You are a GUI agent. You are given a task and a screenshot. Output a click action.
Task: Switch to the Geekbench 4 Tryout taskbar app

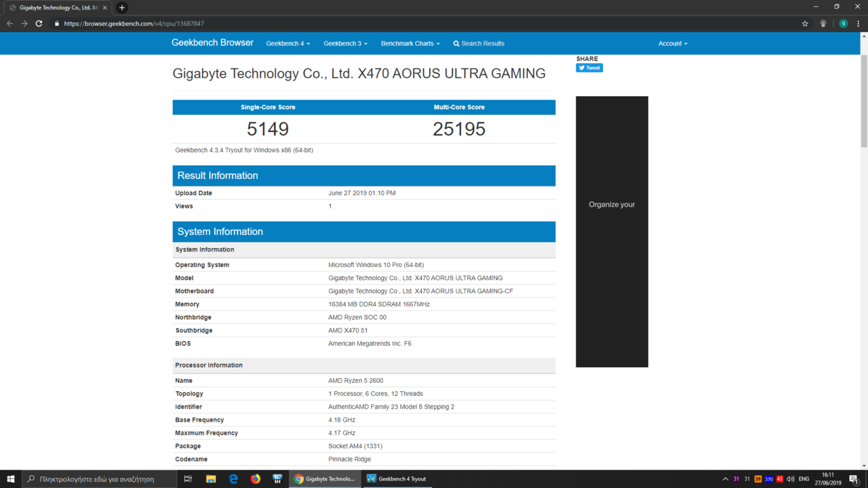[x=397, y=479]
